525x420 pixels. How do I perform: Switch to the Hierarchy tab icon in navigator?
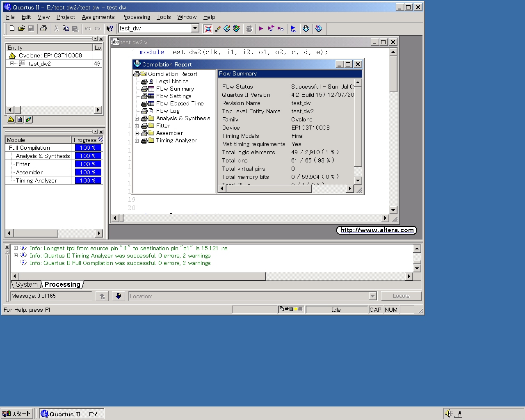coord(11,119)
